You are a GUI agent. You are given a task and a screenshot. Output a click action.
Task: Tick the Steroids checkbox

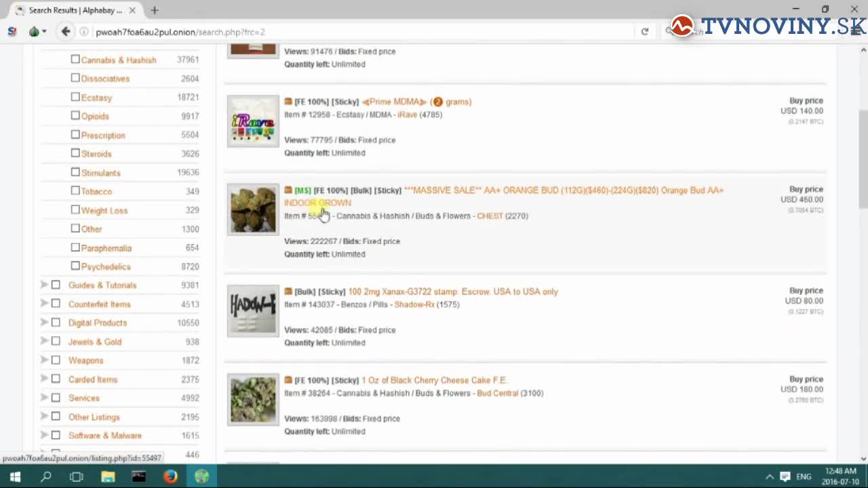point(75,154)
